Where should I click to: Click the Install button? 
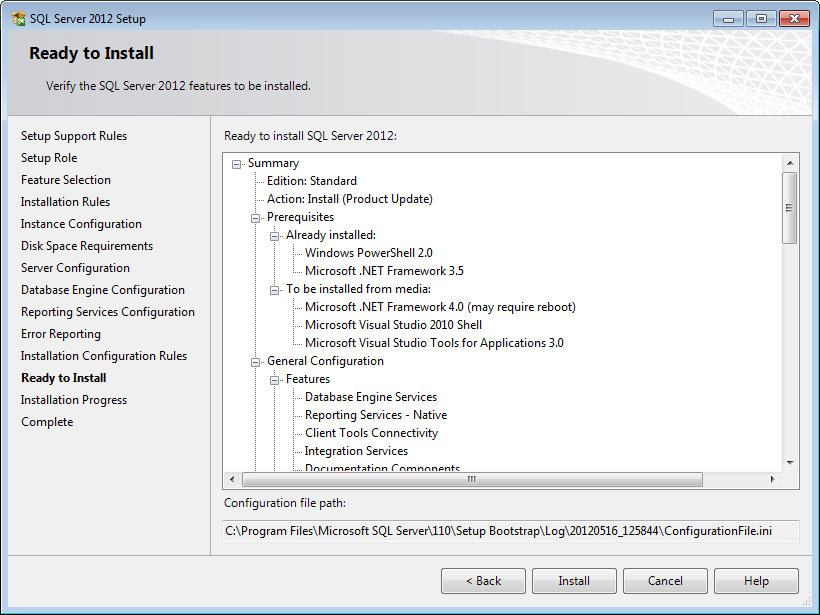[x=574, y=581]
